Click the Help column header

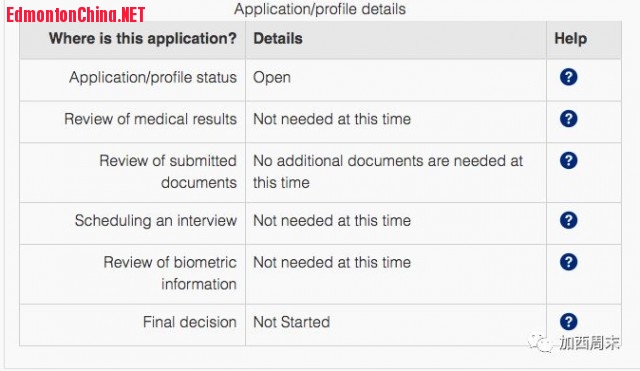[571, 38]
